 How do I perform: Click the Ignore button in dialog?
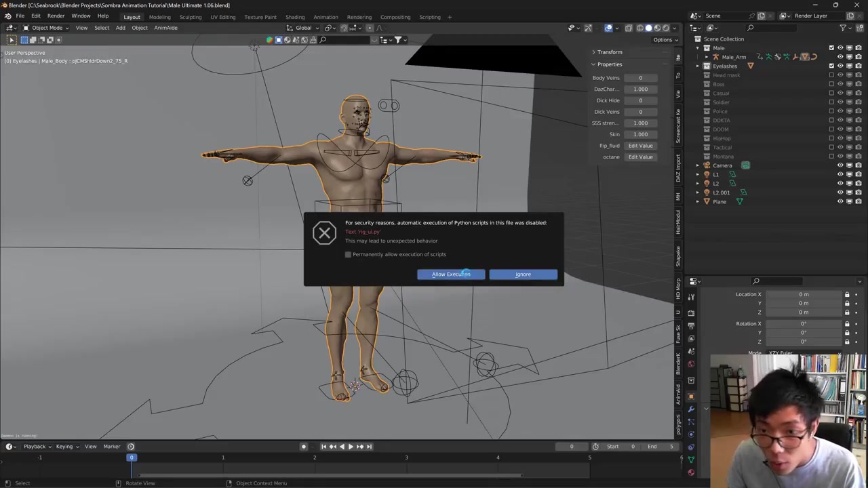point(523,274)
